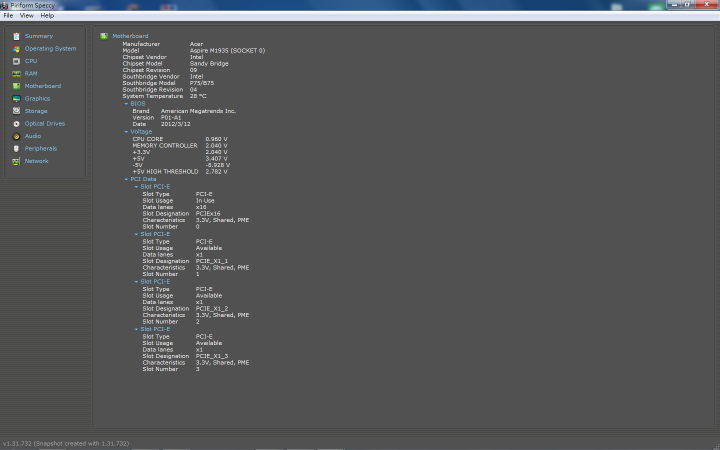
Task: Click BIOS version value P01-A1
Action: pyautogui.click(x=171, y=118)
